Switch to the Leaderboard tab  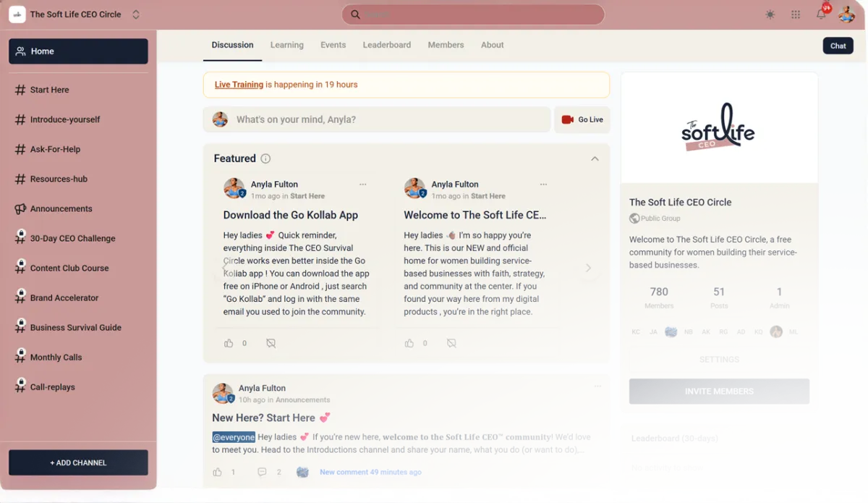[x=387, y=45]
